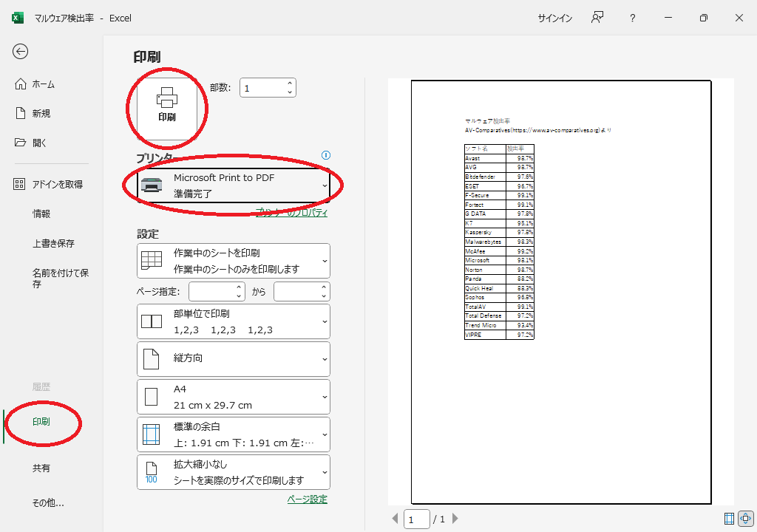The image size is (757, 532).
Task: Click the collate pages icon
Action: (x=151, y=321)
